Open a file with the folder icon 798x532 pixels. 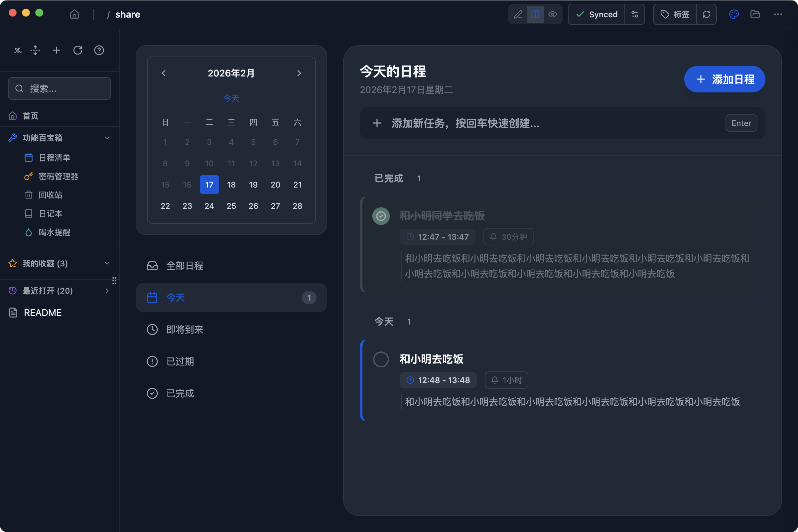(x=755, y=14)
